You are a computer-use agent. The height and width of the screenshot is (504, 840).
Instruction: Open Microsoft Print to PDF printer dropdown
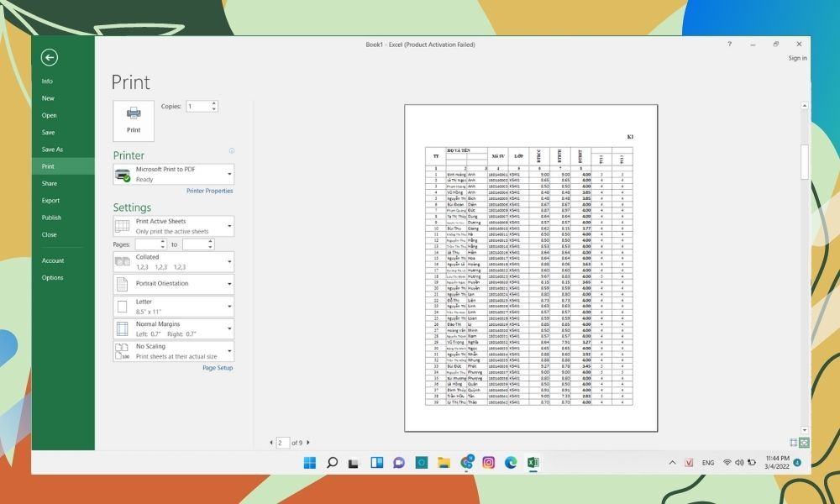(173, 174)
